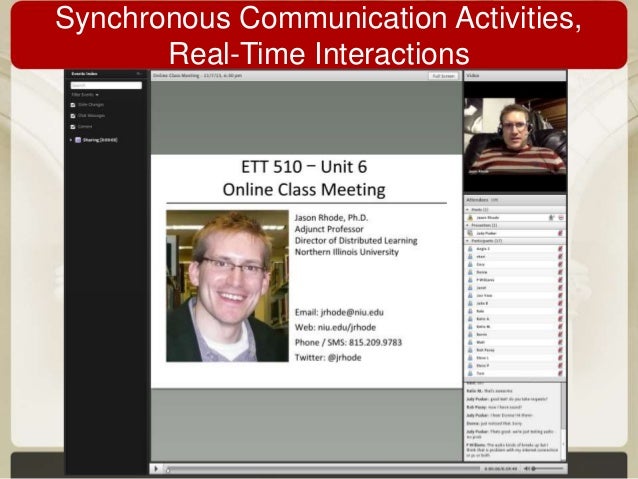Click the Online Class Meeting title bar text
This screenshot has height=479, width=638.
click(197, 76)
